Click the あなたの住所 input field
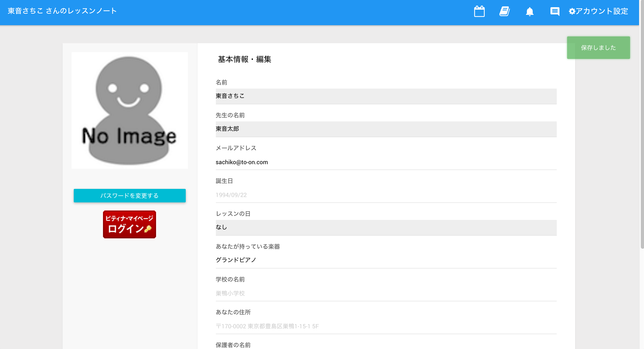The image size is (644, 349). tap(386, 326)
